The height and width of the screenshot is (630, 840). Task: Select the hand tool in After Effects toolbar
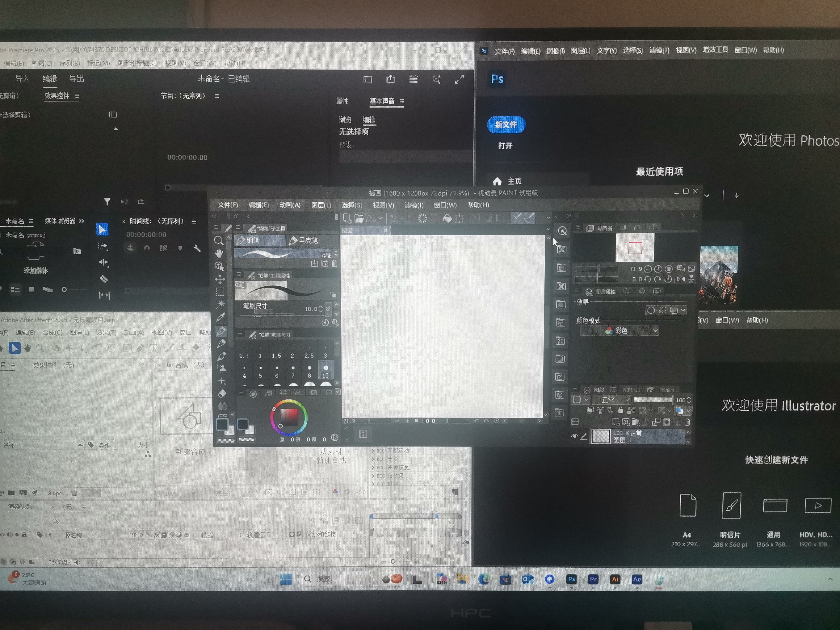tap(27, 348)
